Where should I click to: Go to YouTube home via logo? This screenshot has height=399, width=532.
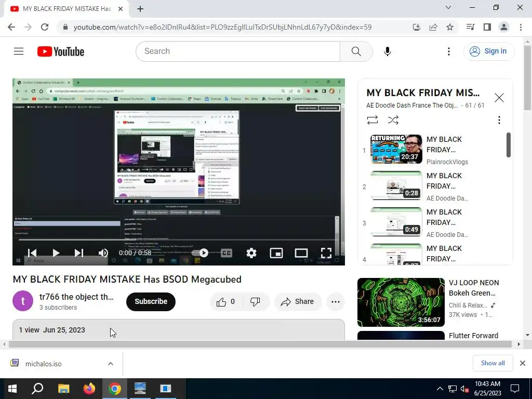(61, 51)
